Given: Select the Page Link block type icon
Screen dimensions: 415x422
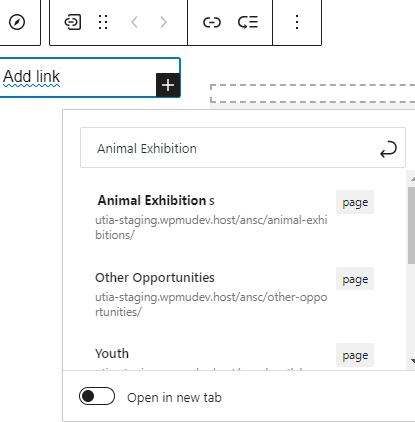Looking at the screenshot, I should [72, 22].
